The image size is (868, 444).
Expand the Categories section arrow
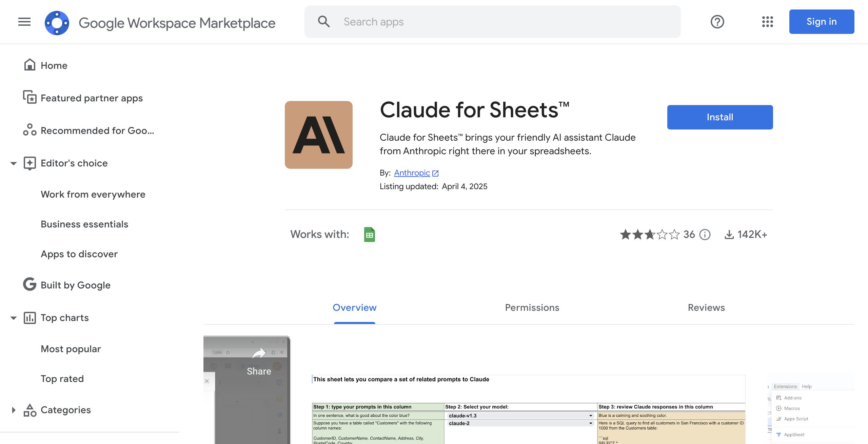click(x=14, y=410)
